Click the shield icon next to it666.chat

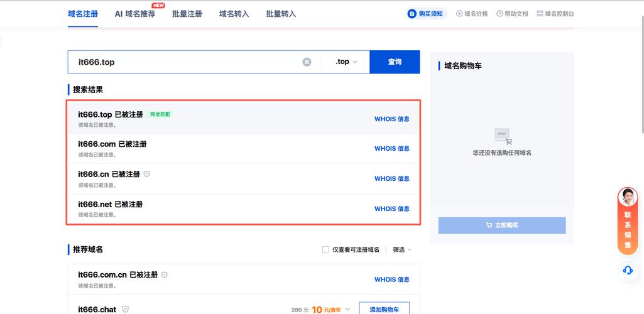coord(126,309)
